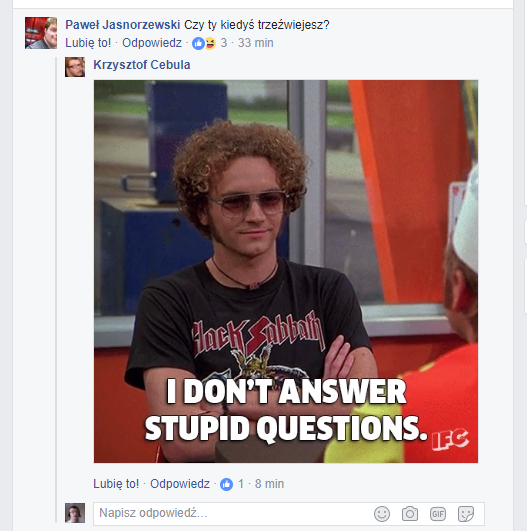Screen dimensions: 527x531
Task: Reply to Paweł's comment via Odpowiedz
Action: pyautogui.click(x=152, y=43)
